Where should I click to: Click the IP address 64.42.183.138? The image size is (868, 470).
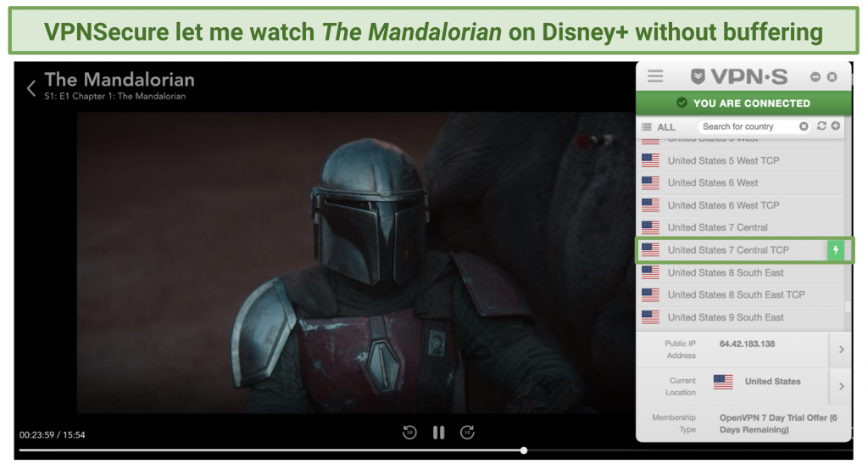point(747,344)
